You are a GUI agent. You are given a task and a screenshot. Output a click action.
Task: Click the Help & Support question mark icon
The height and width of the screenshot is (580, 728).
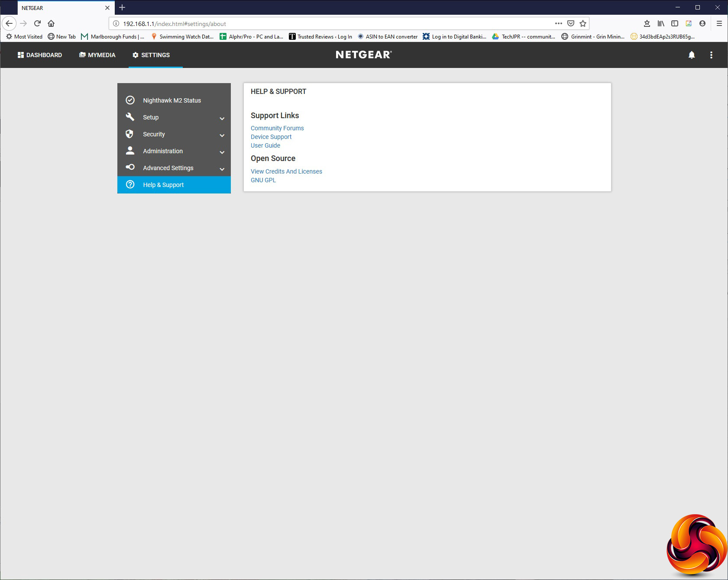130,184
